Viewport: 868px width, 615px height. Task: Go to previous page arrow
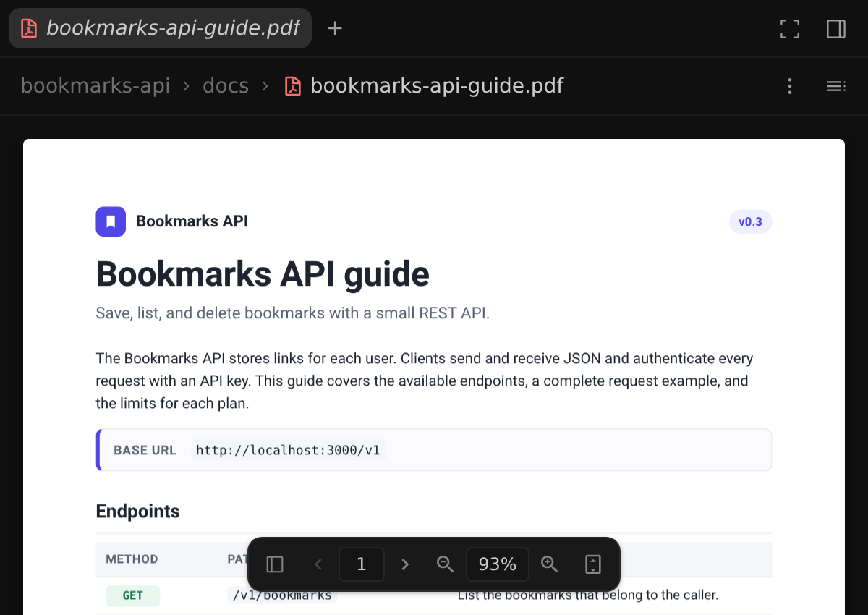[318, 564]
